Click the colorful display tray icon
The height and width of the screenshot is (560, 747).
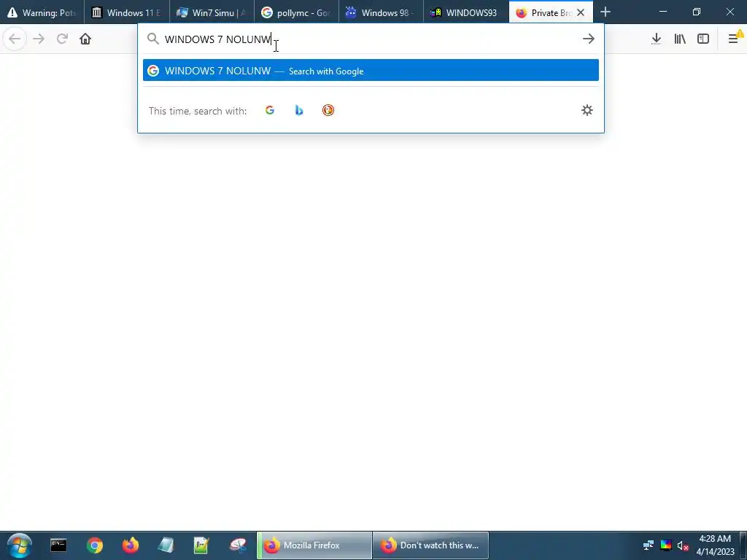click(665, 545)
